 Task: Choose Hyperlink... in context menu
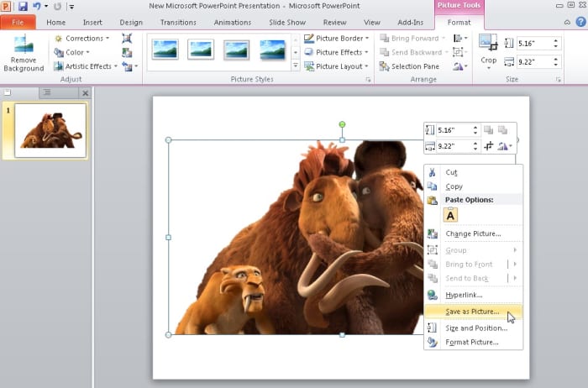473,295
